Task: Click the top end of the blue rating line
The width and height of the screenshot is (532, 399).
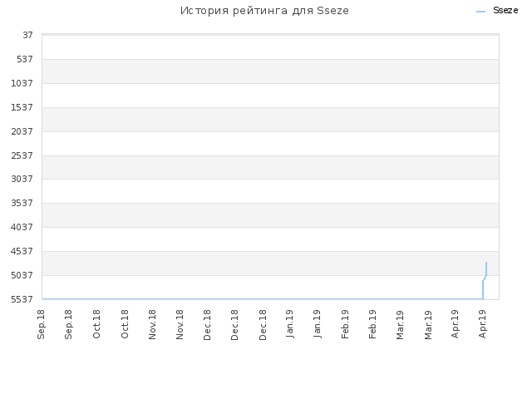Action: (486, 263)
